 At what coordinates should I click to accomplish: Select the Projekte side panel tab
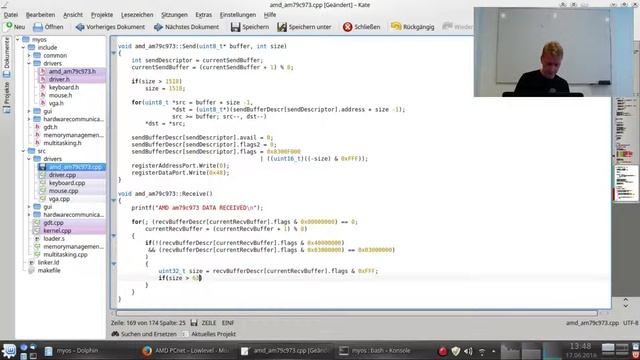pyautogui.click(x=7, y=97)
